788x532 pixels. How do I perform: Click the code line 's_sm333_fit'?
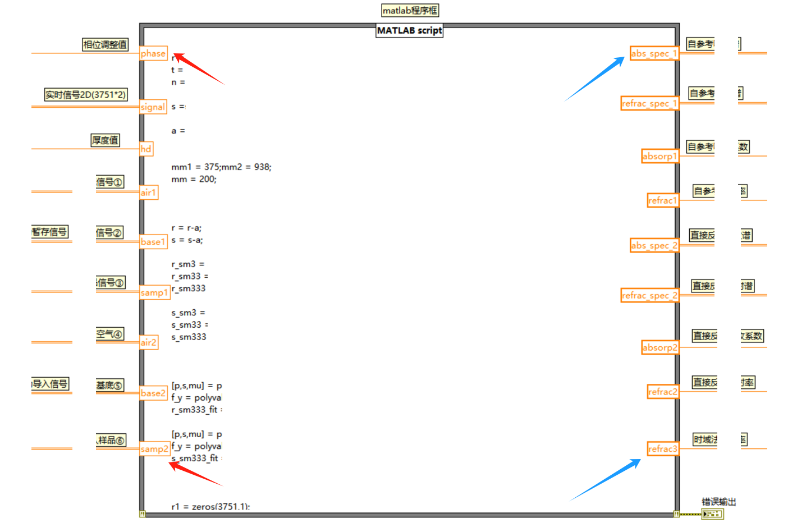(x=196, y=458)
